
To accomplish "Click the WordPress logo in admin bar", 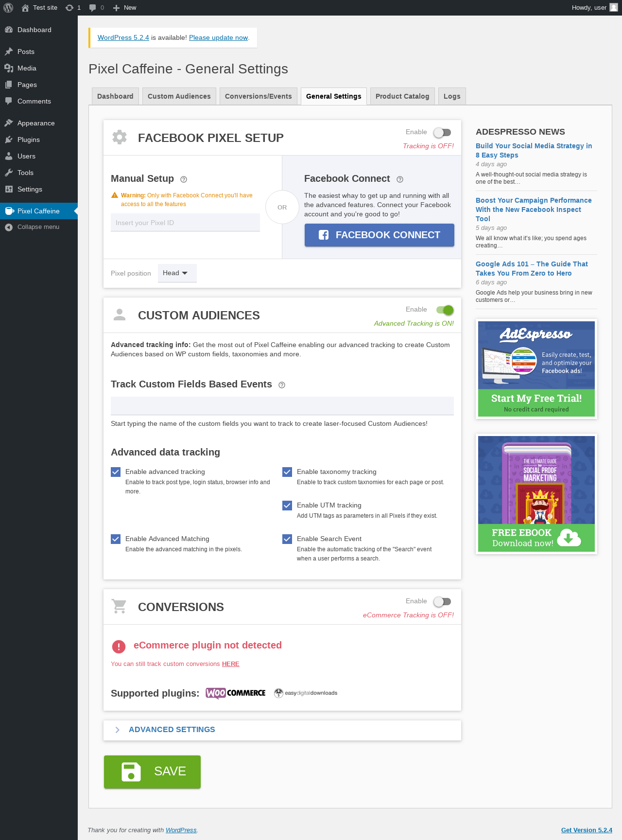I will (x=8, y=8).
